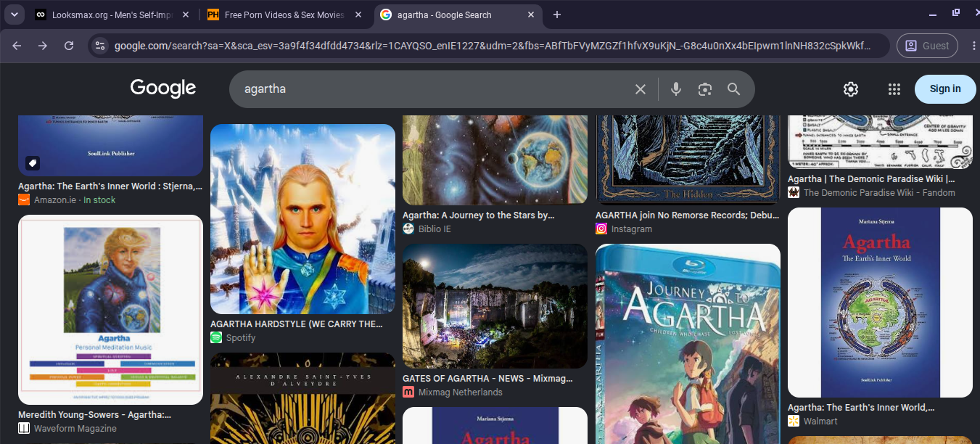Click the Mixmag Netherlands favicon
Image resolution: width=980 pixels, height=444 pixels.
click(x=408, y=392)
